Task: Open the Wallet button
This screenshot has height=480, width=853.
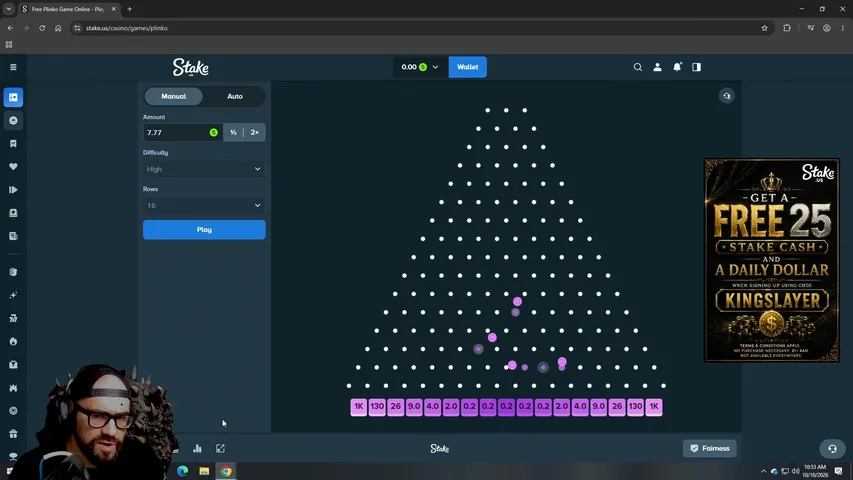Action: click(467, 67)
